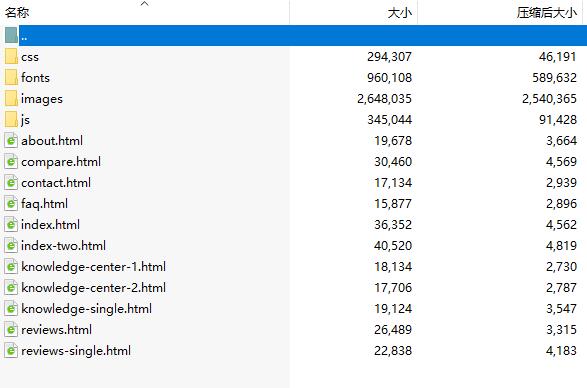Select the fonts folder name
Screen dimensions: 587x388
35,78
